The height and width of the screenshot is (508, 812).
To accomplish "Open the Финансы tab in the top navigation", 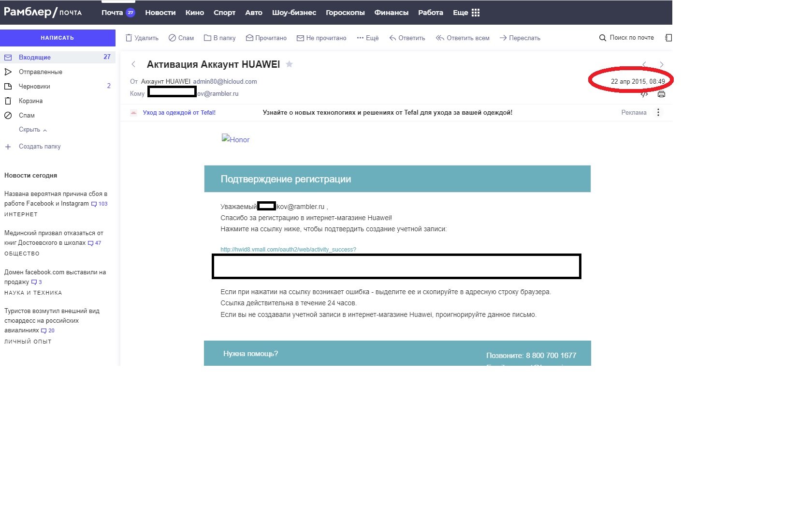I will click(391, 13).
